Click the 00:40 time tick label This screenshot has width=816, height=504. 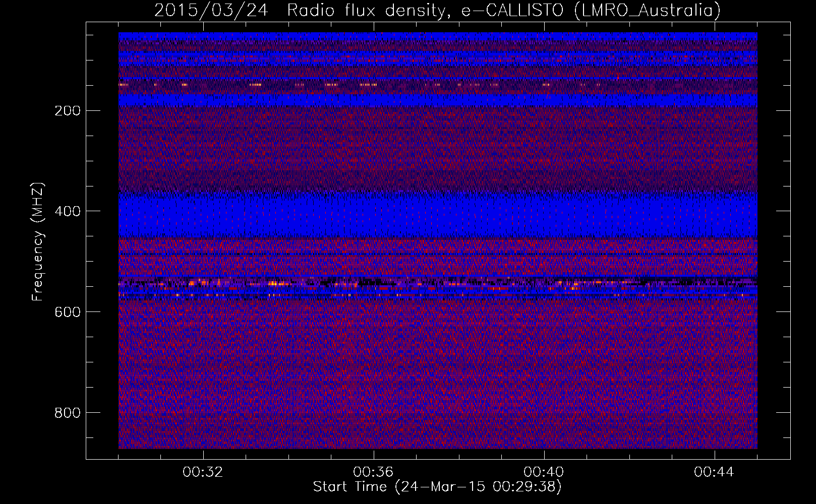pyautogui.click(x=544, y=472)
